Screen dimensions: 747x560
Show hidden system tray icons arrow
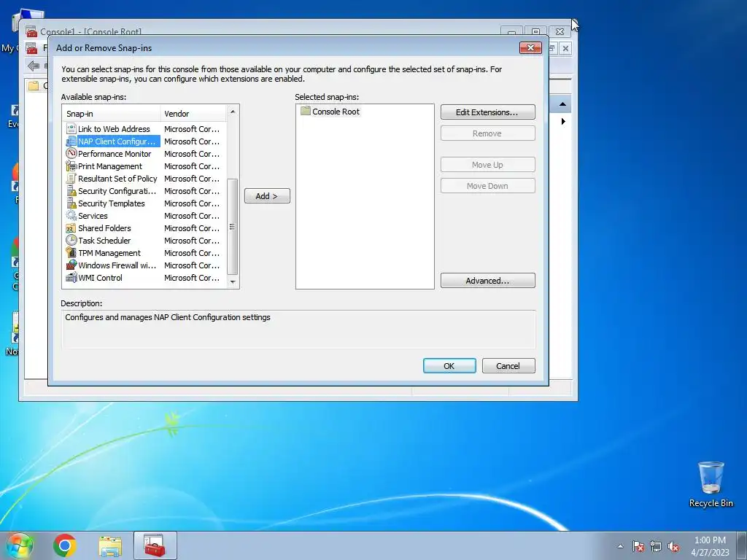tap(620, 546)
